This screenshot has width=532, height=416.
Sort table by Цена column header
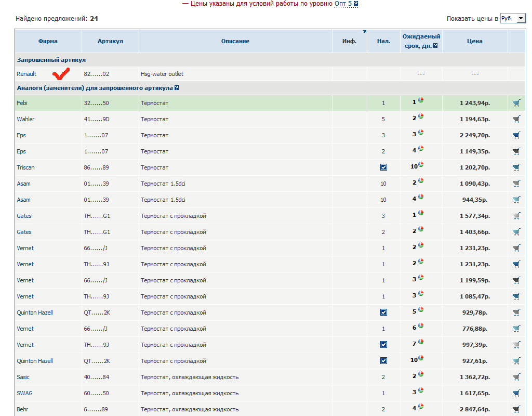[x=474, y=41]
